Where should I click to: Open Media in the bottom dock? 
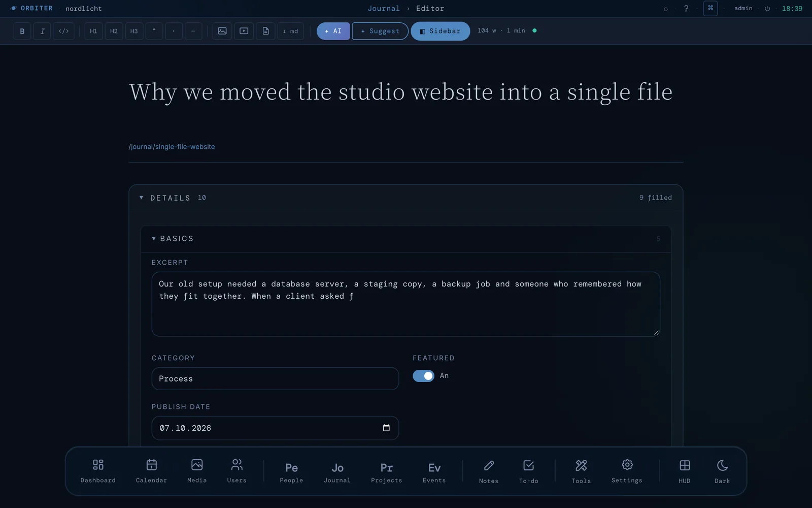point(197,471)
